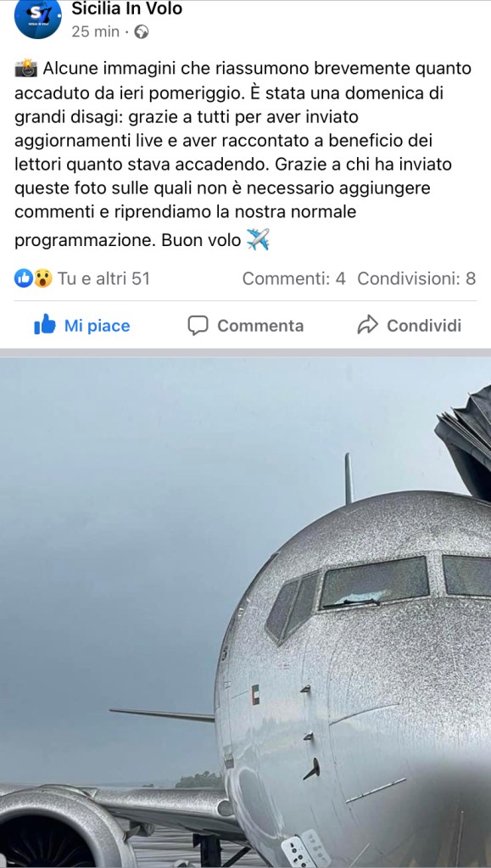Screen dimensions: 491x868
Task: Toggle the Mi piace like button
Action: pyautogui.click(x=82, y=326)
